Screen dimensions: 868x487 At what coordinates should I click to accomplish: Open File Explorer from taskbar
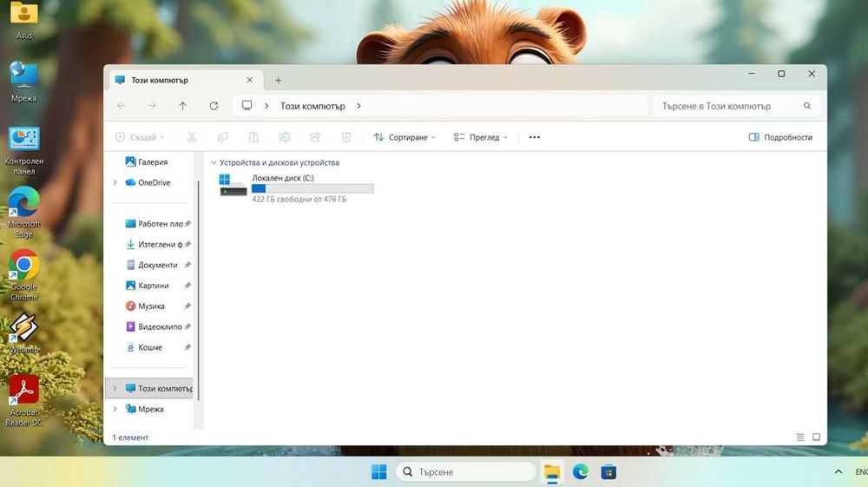(x=552, y=472)
